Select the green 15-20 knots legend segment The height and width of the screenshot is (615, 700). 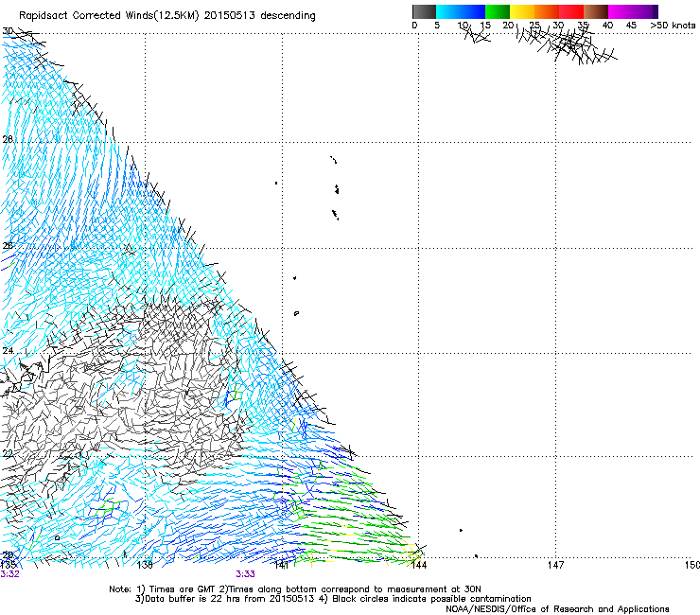pos(498,11)
